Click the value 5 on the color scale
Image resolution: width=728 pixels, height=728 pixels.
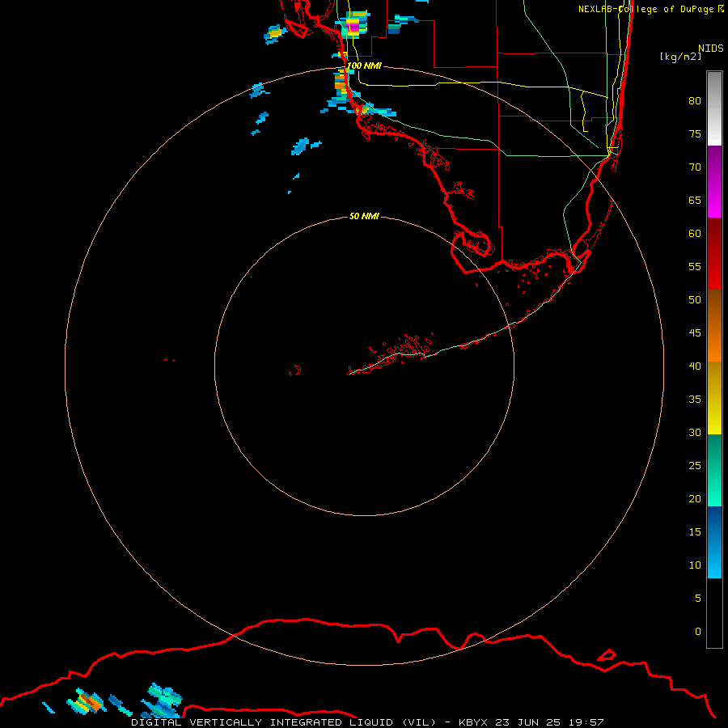[698, 599]
